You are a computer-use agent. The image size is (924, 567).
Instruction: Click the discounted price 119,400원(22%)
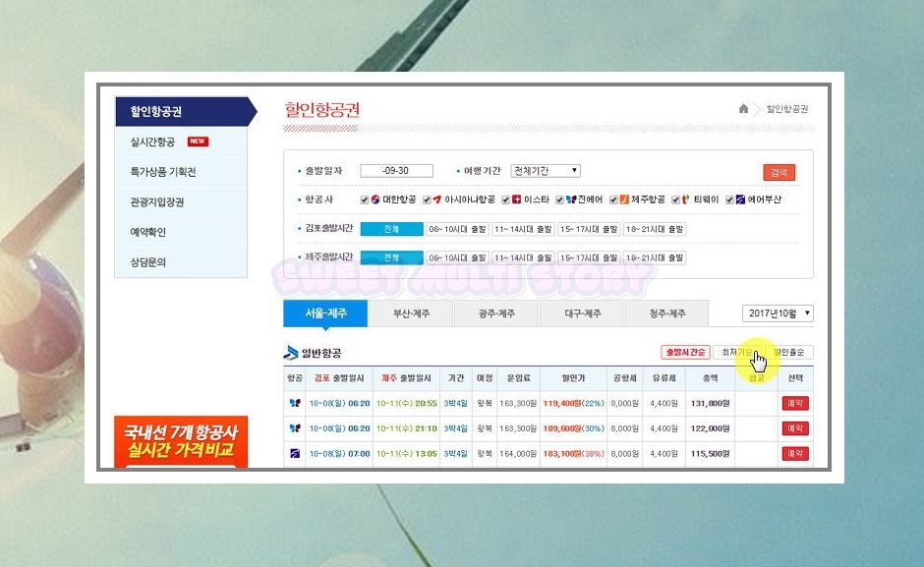pyautogui.click(x=573, y=404)
